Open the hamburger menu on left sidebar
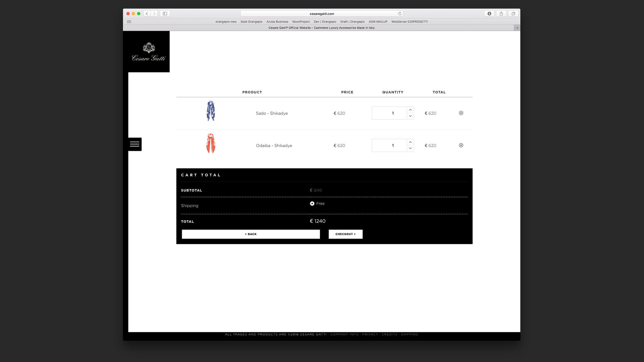Screen dimensions: 644x362 [x=135, y=144]
